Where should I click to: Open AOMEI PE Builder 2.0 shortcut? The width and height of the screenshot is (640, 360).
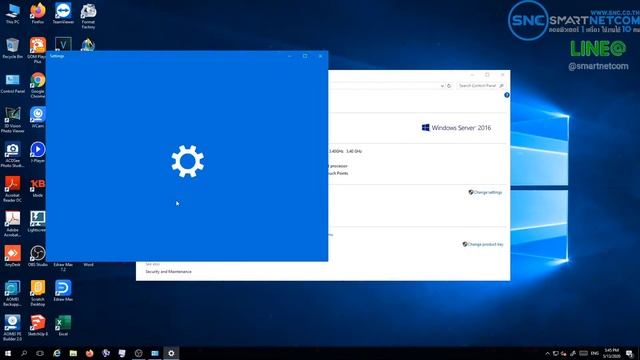click(x=12, y=328)
